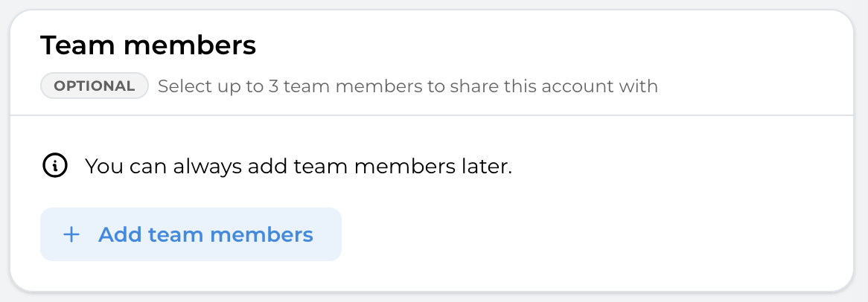Click the divider line below the subtitle
The image size is (868, 302).
tap(432, 115)
